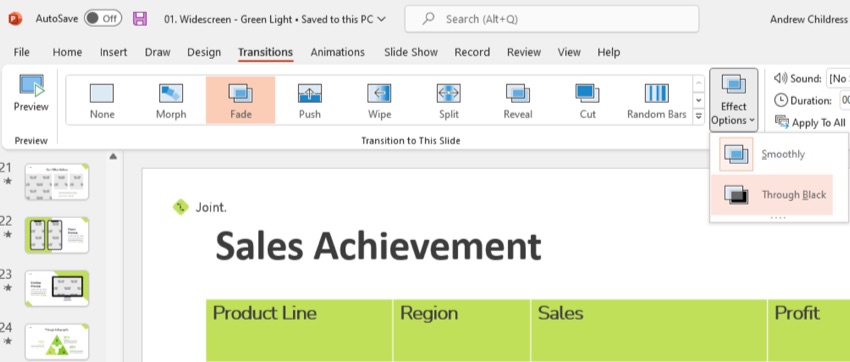Click the Andrew Childress account name
The width and height of the screenshot is (850, 362).
(809, 19)
